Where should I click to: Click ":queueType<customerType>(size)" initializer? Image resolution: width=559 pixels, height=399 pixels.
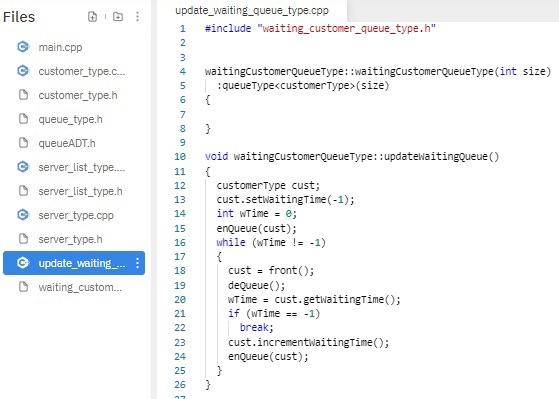point(303,86)
